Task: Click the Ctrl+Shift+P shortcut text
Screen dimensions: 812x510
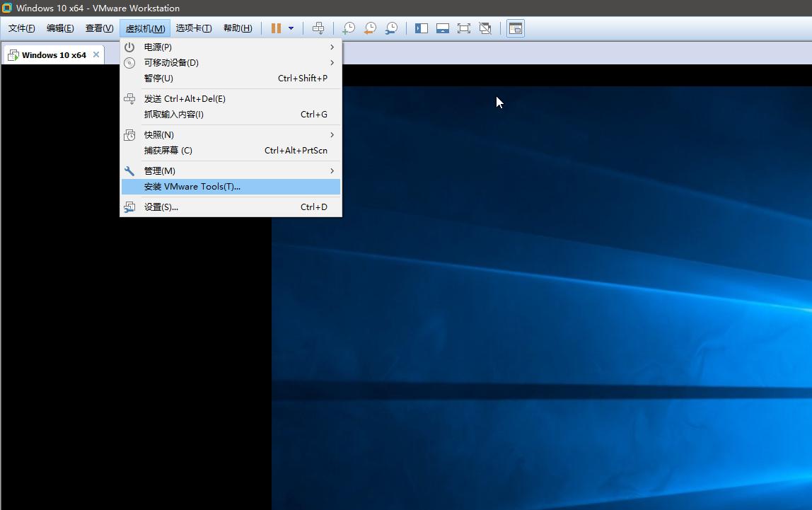Action: [303, 79]
